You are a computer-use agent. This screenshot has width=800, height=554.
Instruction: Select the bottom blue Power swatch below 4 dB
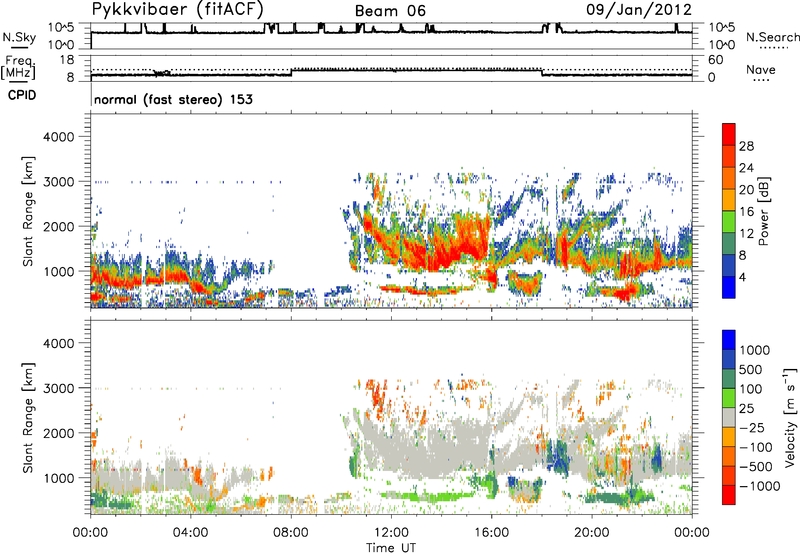point(729,287)
